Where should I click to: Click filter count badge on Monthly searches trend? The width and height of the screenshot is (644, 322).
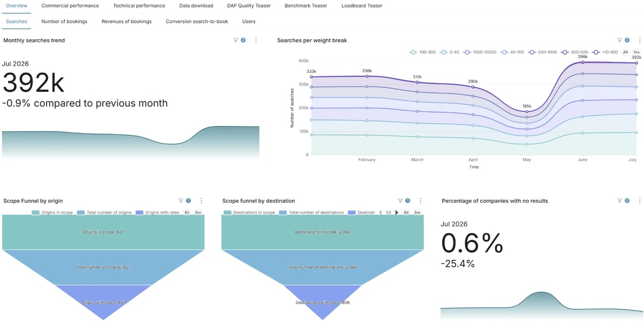click(x=243, y=40)
